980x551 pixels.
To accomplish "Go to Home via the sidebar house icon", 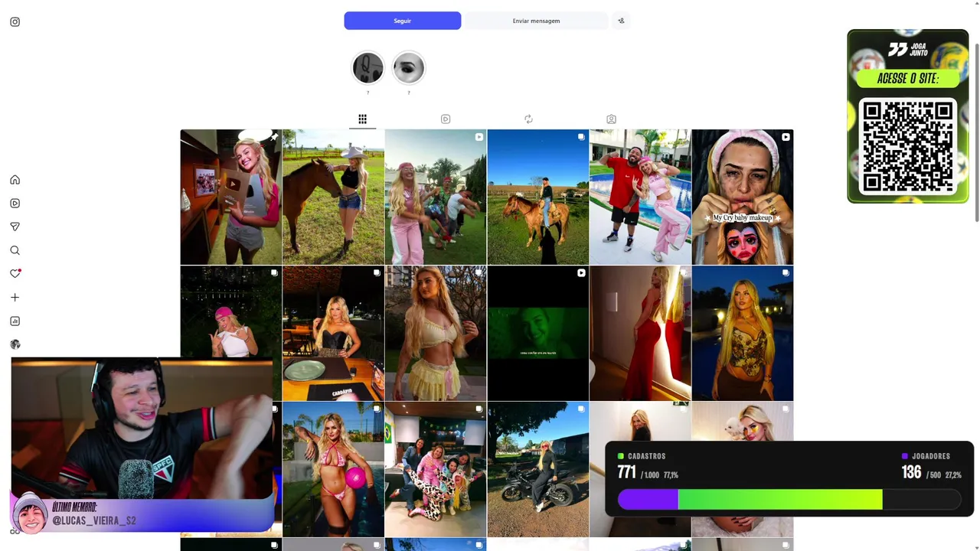I will pyautogui.click(x=15, y=180).
